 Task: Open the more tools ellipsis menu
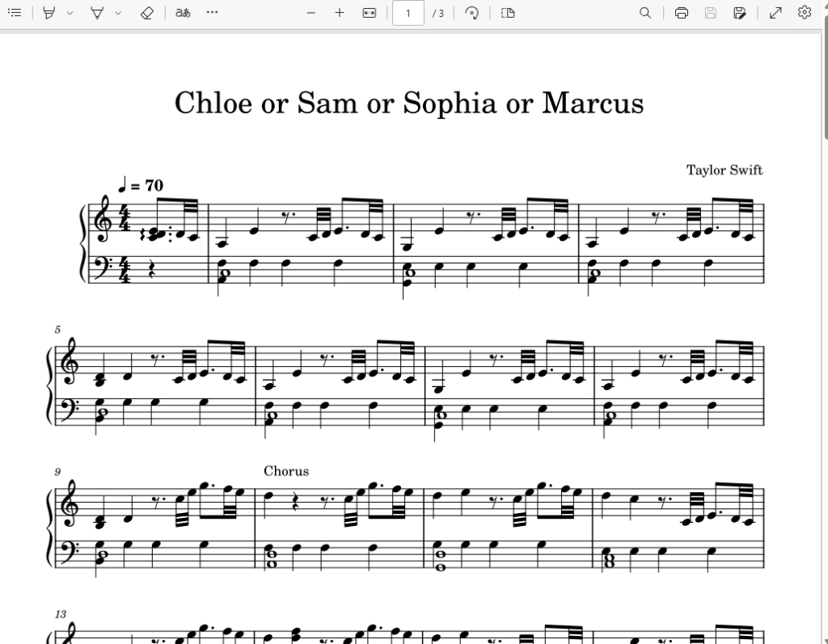pyautogui.click(x=213, y=12)
